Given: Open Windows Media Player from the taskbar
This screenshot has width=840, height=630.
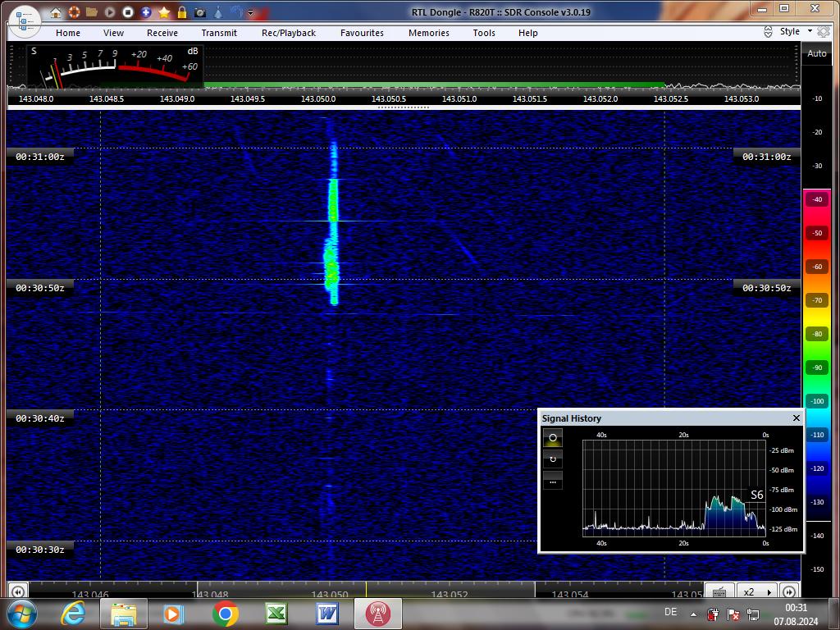Looking at the screenshot, I should (x=174, y=614).
